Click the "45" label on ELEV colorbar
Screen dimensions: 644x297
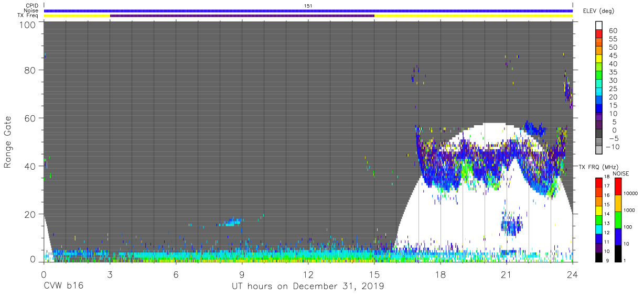pos(613,56)
